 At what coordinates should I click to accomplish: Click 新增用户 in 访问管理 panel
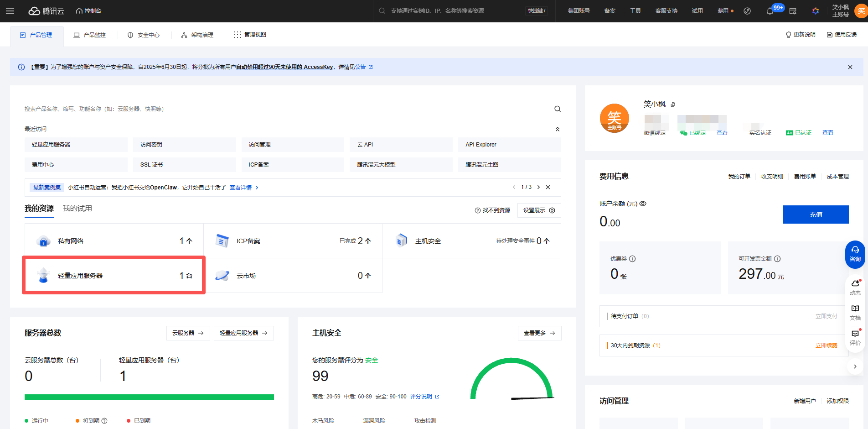coord(805,401)
